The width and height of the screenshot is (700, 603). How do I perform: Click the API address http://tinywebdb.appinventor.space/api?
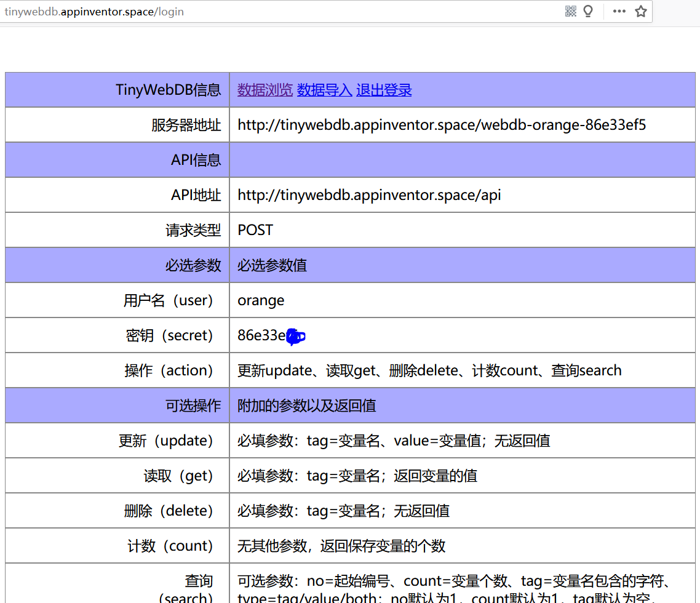click(369, 195)
